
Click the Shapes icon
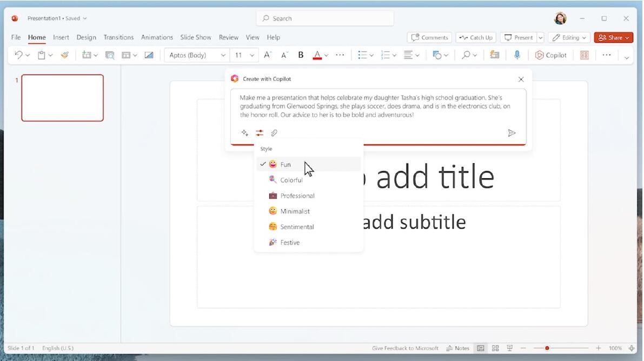[x=437, y=55]
